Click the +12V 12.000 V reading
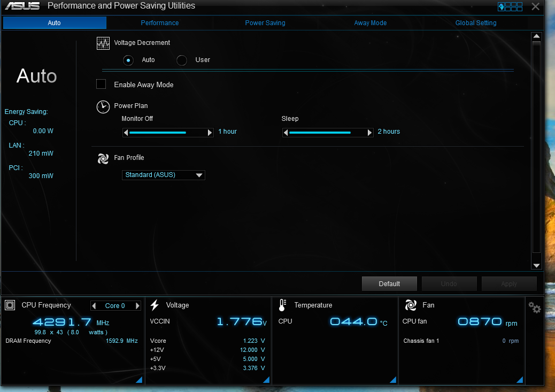 [x=252, y=350]
